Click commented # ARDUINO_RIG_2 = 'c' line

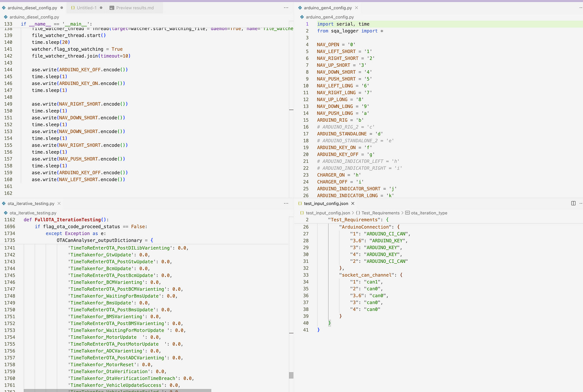346,127
